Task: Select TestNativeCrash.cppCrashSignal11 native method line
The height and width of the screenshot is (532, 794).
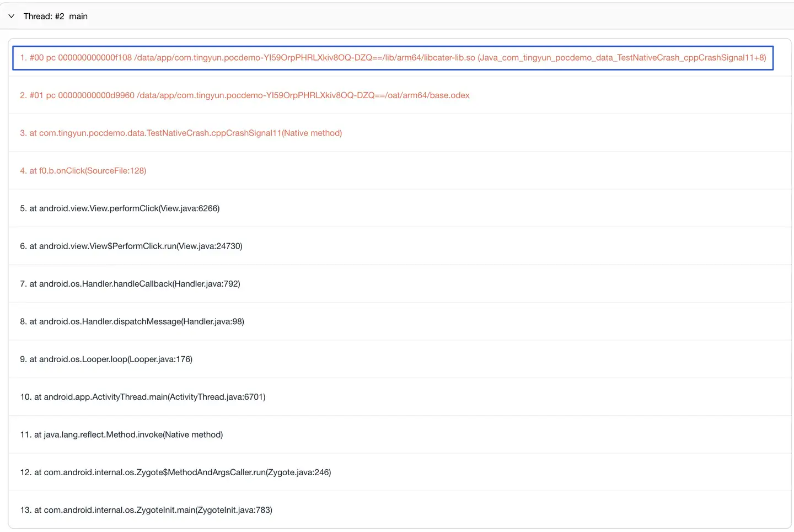Action: pyautogui.click(x=185, y=133)
